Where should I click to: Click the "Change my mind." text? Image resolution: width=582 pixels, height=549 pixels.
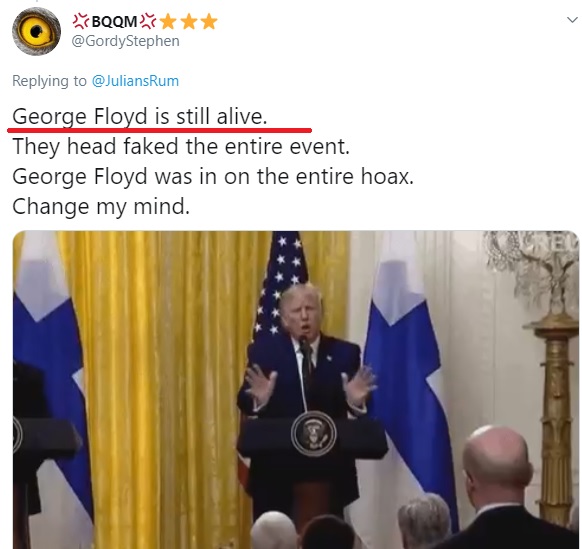[x=101, y=206]
